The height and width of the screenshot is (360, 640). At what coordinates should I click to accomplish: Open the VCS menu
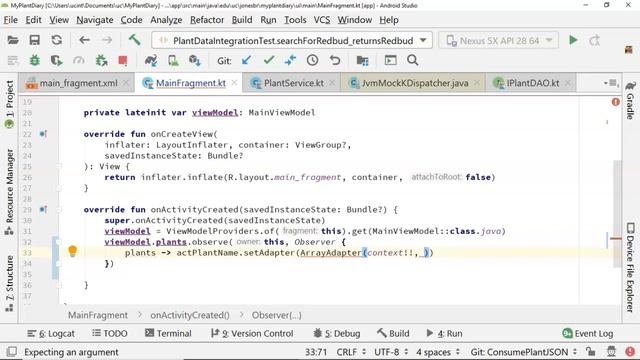(x=322, y=20)
